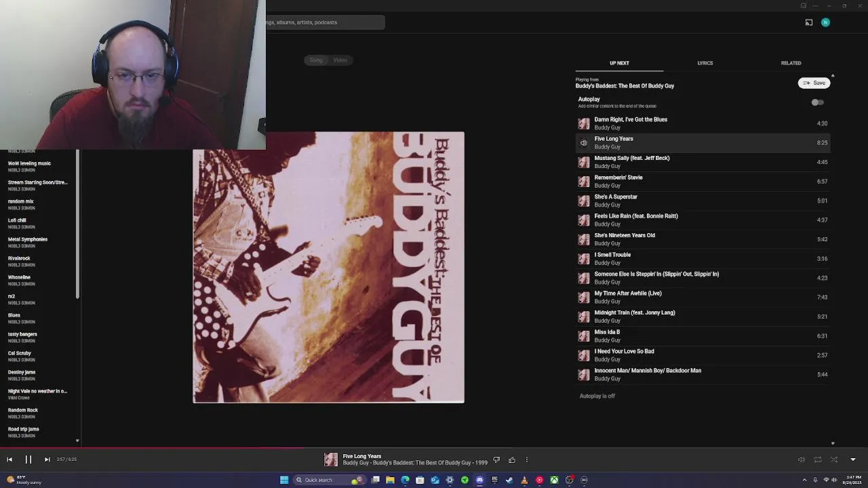Open the random mix playlist

pos(21,201)
